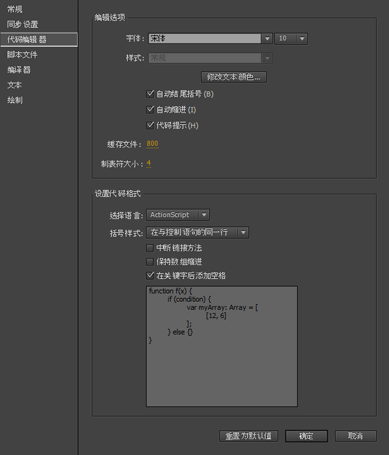This screenshot has width=389, height=455.
Task: Select the 代码编辑器 category
Action: [39, 39]
